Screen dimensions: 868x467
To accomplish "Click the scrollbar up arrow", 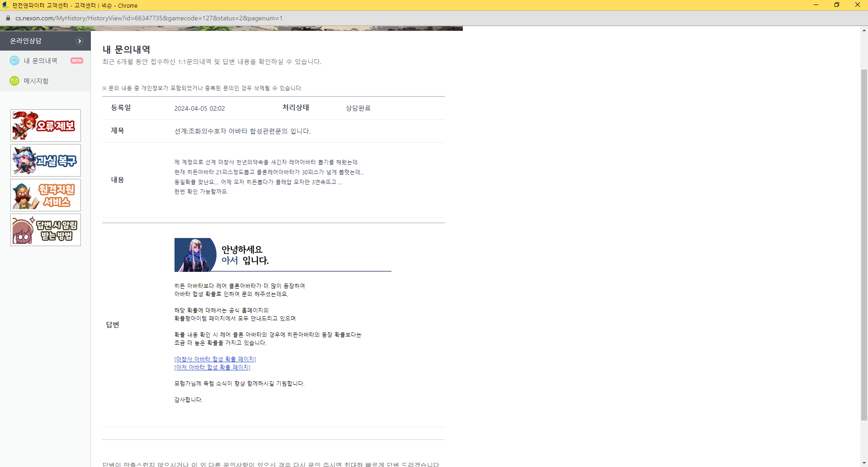I will tap(864, 30).
